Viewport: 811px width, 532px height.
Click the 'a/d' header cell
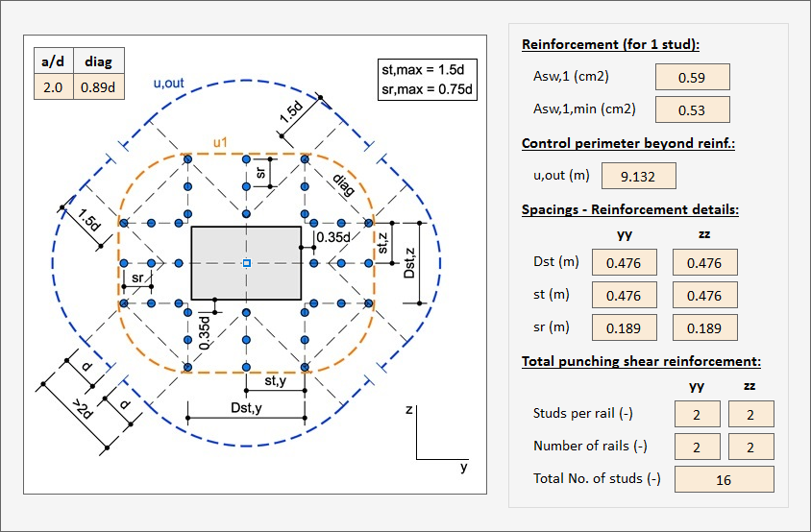tap(53, 61)
